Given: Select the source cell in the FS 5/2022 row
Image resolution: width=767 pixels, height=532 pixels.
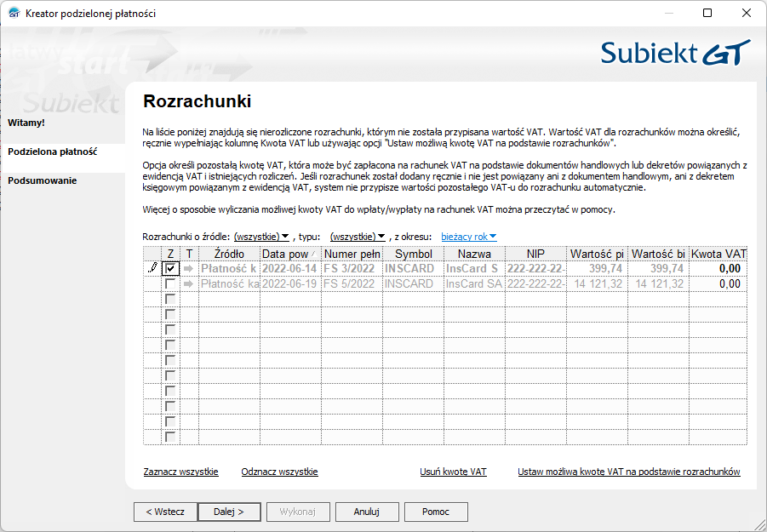Looking at the screenshot, I should tap(229, 283).
